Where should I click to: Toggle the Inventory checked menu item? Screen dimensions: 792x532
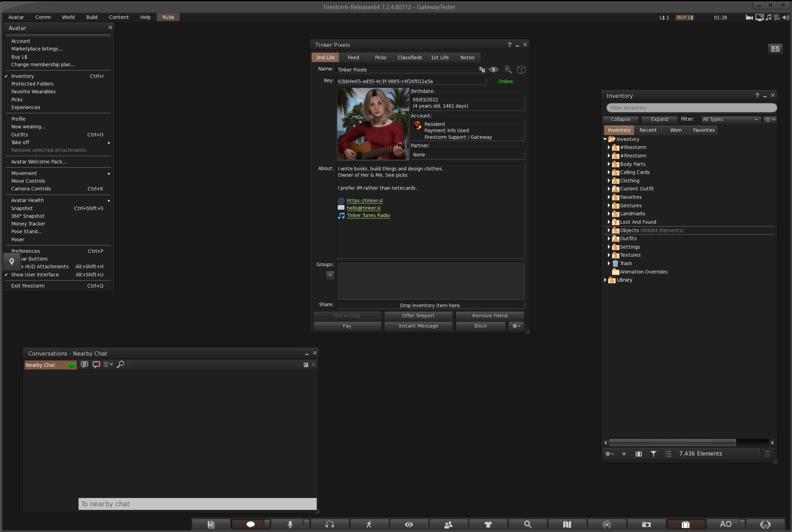(58, 76)
